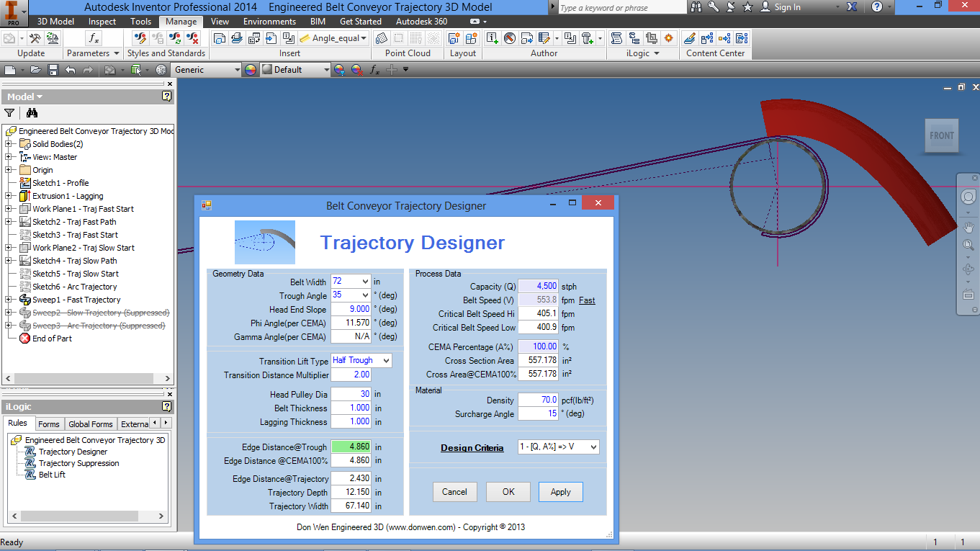Click the Inventor application logo button
Screen dimensions: 980x551
[14, 13]
